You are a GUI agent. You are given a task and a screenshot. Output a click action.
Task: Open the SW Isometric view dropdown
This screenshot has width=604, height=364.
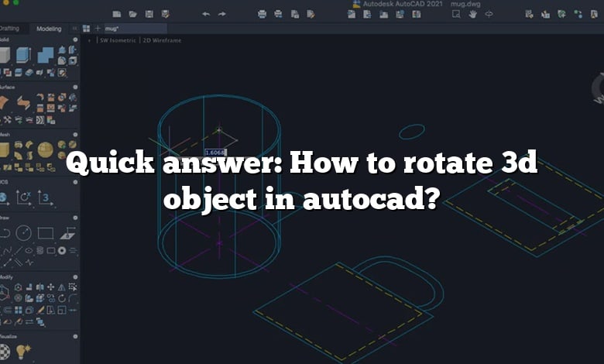(116, 40)
